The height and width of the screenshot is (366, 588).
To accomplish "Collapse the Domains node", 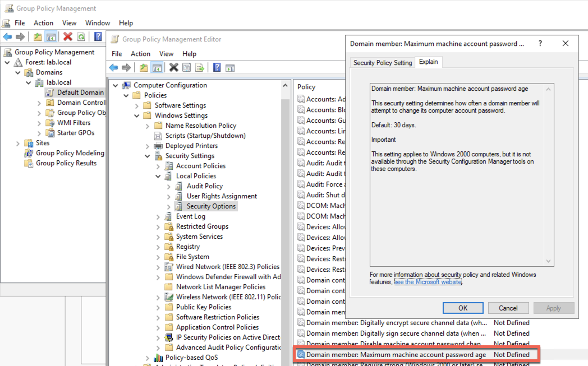I will point(17,72).
